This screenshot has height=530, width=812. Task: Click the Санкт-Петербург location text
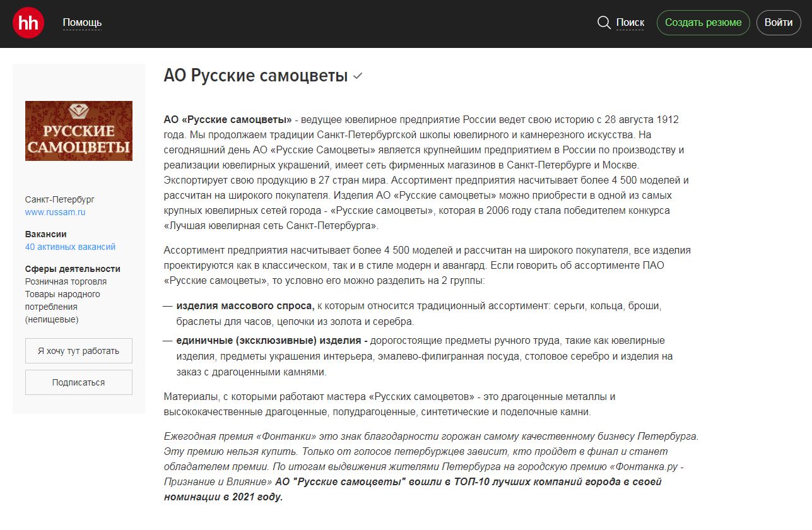click(x=60, y=199)
